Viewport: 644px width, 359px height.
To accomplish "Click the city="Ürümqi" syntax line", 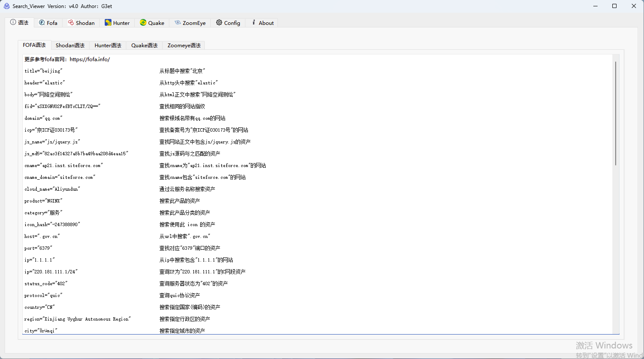I will [x=41, y=331].
